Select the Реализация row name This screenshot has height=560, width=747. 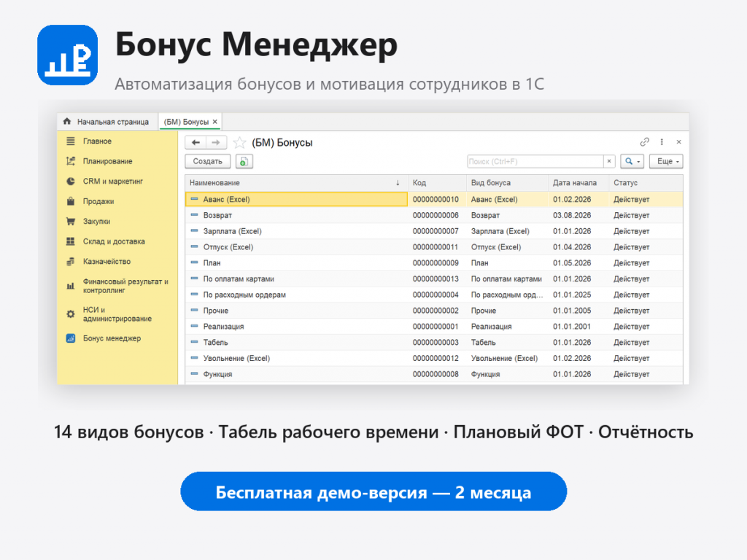click(223, 326)
